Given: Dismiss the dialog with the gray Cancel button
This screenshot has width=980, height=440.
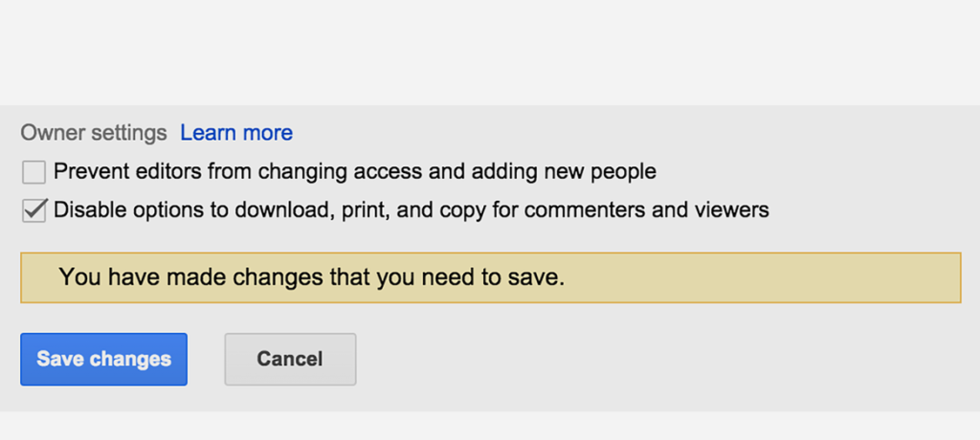Looking at the screenshot, I should tap(290, 360).
